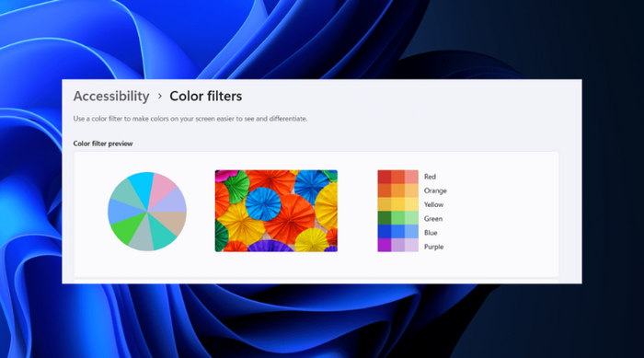
Task: Click the light green swatch in Green row
Action: click(x=411, y=218)
